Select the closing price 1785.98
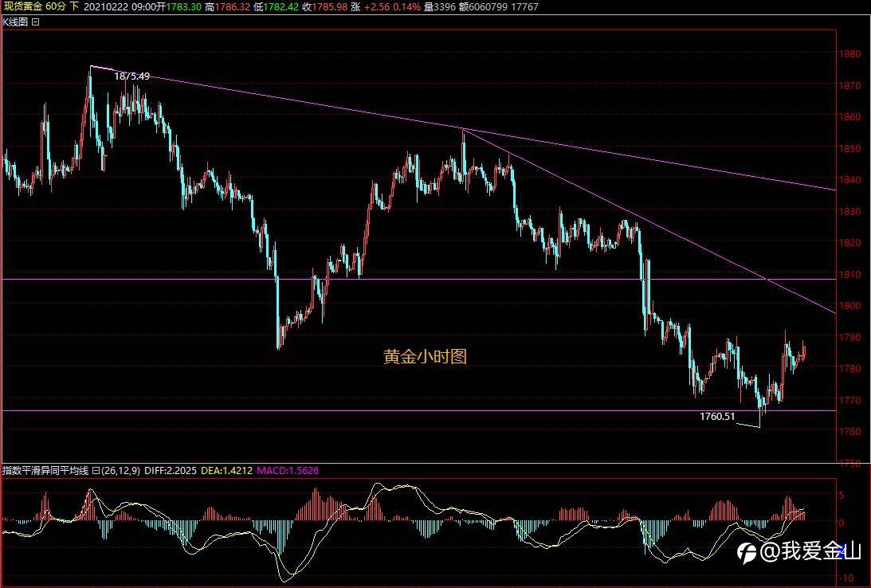 tap(329, 6)
